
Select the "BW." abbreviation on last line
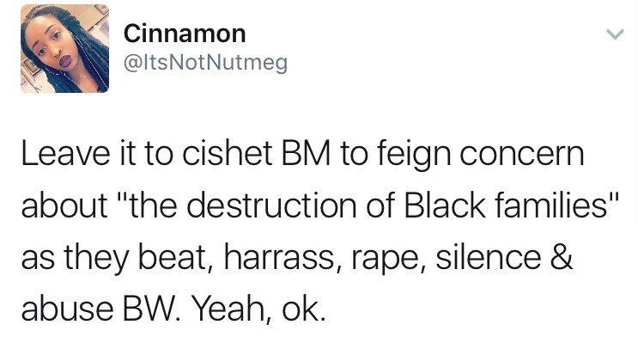(151, 309)
